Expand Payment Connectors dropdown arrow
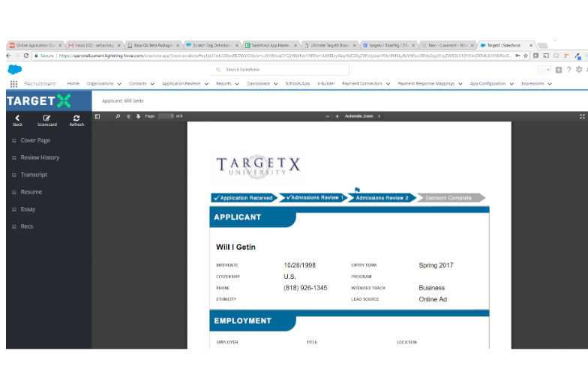The image size is (588, 390). [x=388, y=84]
